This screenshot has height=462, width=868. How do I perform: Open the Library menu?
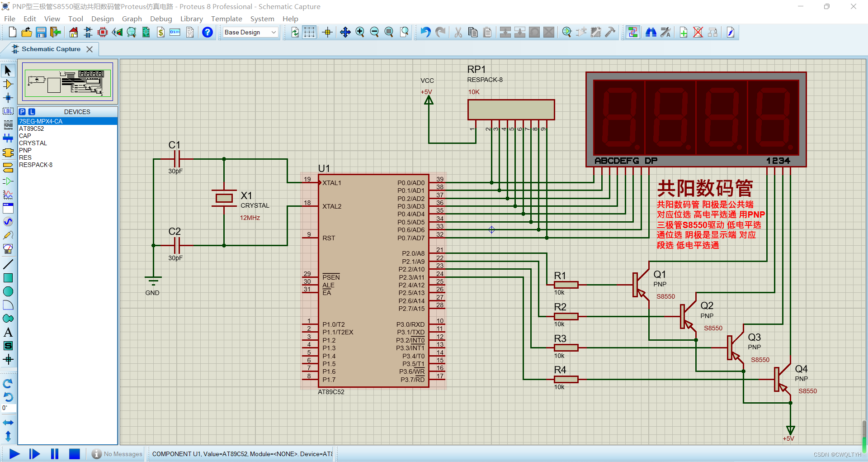(192, 19)
